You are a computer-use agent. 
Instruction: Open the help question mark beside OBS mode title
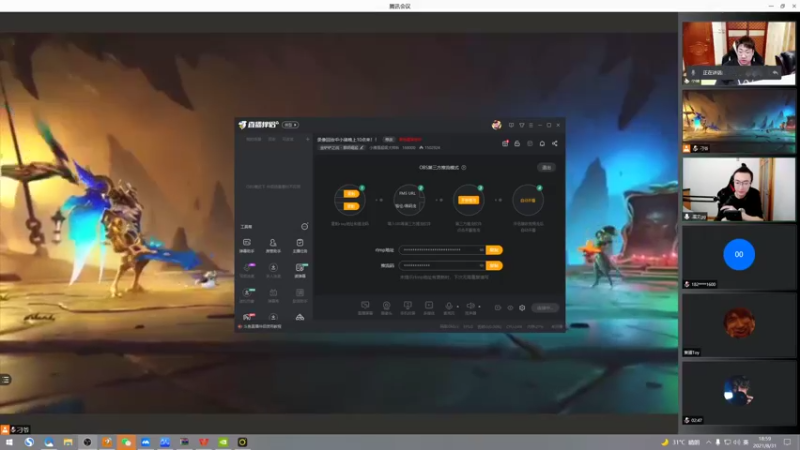click(464, 167)
